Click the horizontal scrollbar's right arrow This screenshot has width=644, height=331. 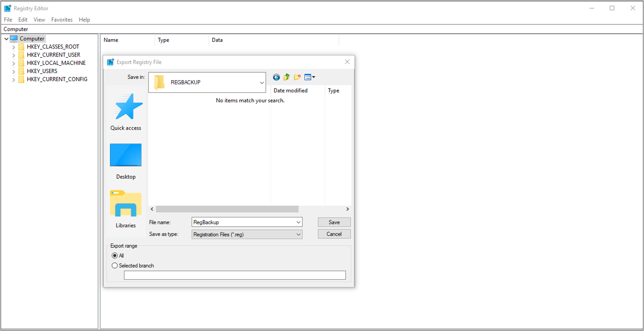tap(347, 209)
